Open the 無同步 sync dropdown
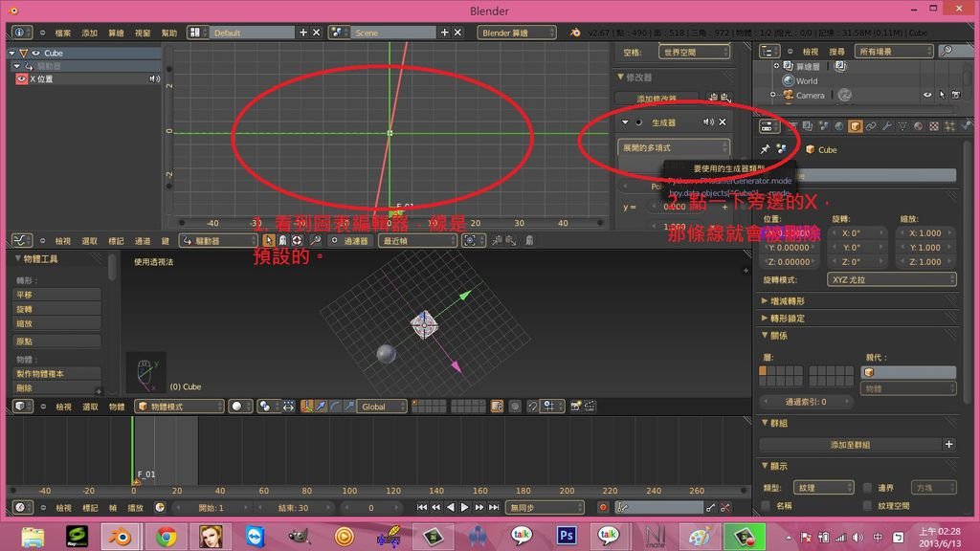The width and height of the screenshot is (980, 551). 545,507
